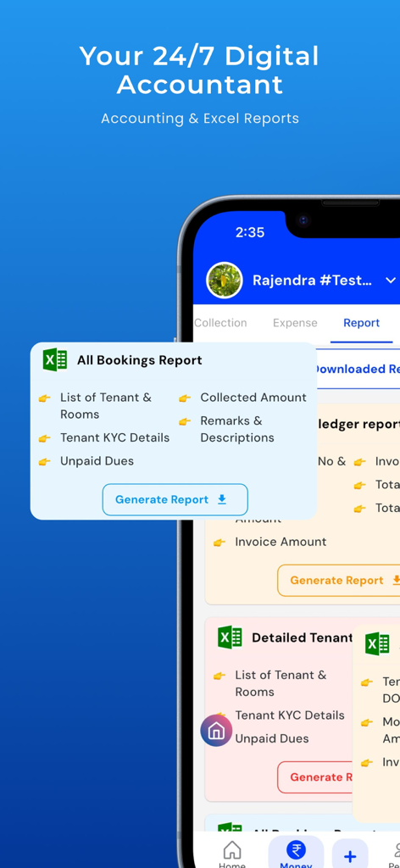The width and height of the screenshot is (400, 868).
Task: Click the 'Collected Amount' item text
Action: pyautogui.click(x=253, y=398)
